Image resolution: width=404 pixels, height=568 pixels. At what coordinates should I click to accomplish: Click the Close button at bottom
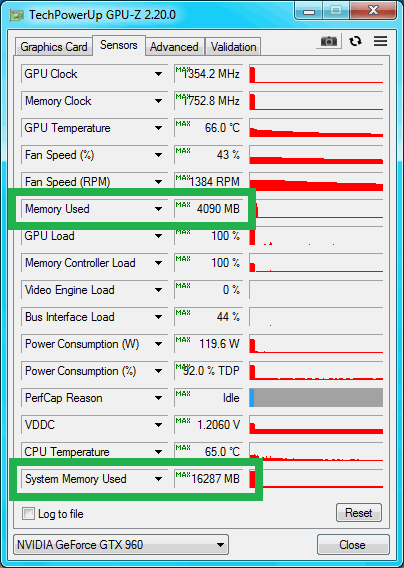pos(353,544)
